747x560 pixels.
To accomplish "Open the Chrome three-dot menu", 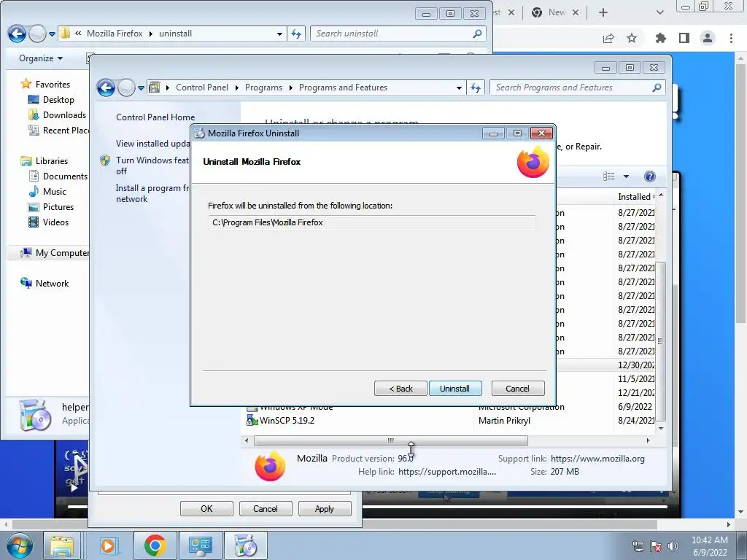I will click(x=731, y=38).
